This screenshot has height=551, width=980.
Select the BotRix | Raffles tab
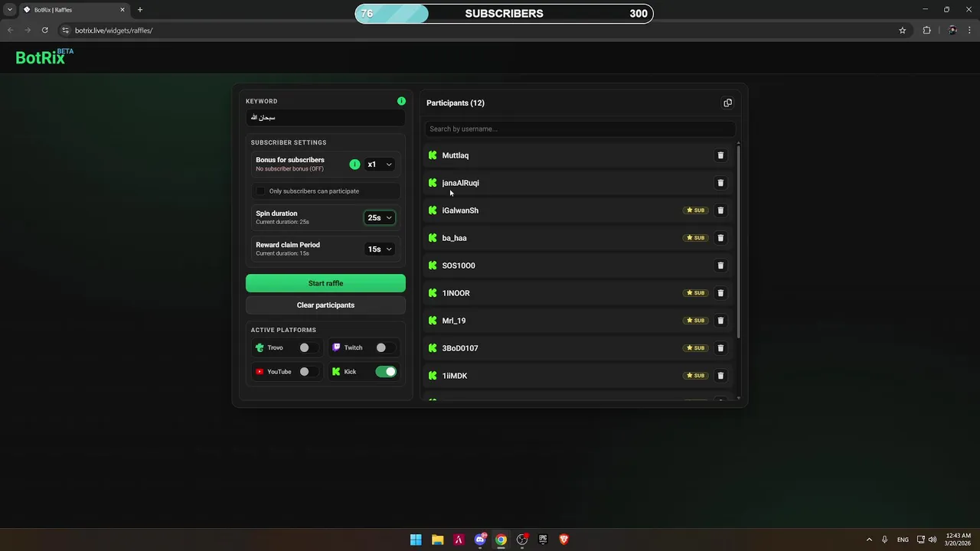point(73,10)
